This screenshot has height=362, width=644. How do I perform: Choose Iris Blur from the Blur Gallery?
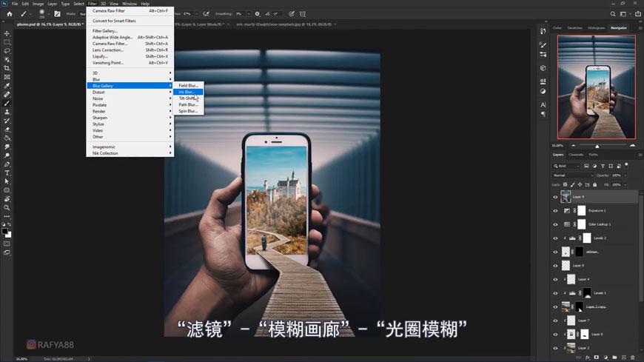(187, 92)
